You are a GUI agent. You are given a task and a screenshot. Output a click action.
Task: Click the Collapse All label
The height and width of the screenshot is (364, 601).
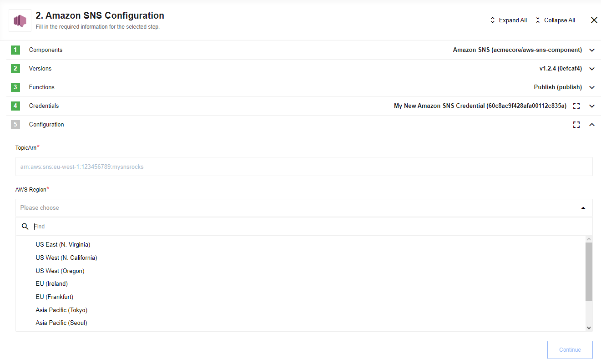point(560,20)
